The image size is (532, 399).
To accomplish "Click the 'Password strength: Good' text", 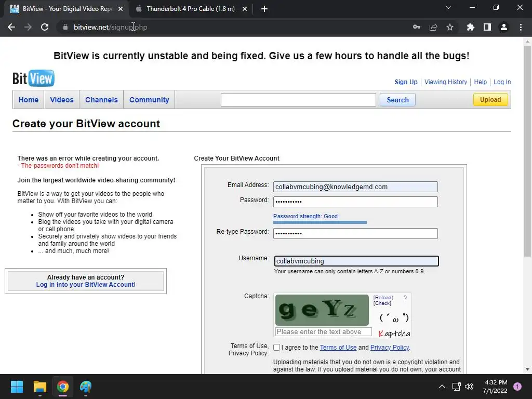I will 305,216.
